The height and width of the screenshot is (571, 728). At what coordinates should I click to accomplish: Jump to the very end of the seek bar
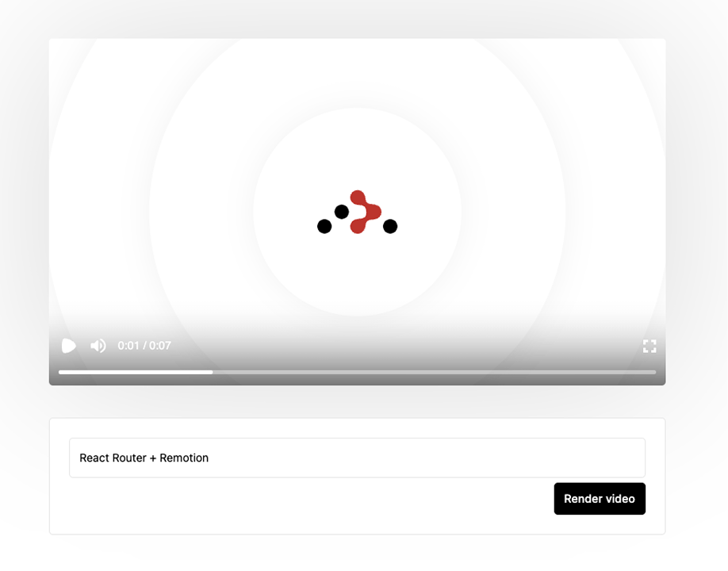654,371
